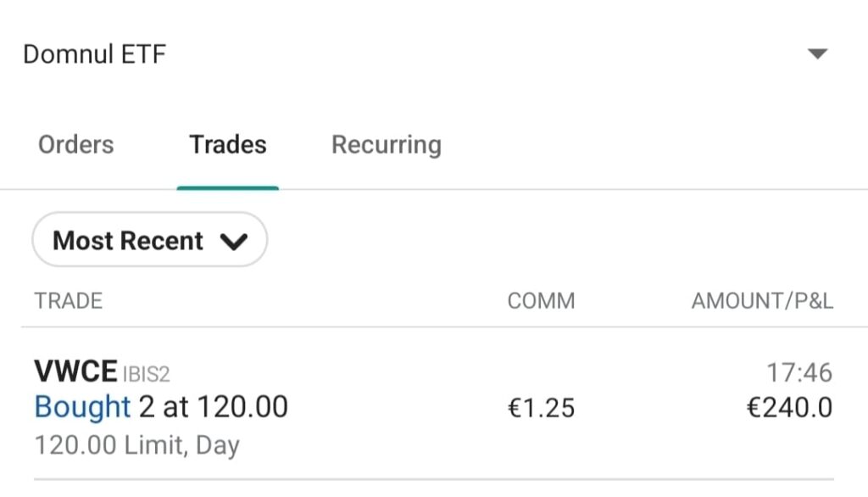Click the IBIS2 exchange label

point(147,374)
